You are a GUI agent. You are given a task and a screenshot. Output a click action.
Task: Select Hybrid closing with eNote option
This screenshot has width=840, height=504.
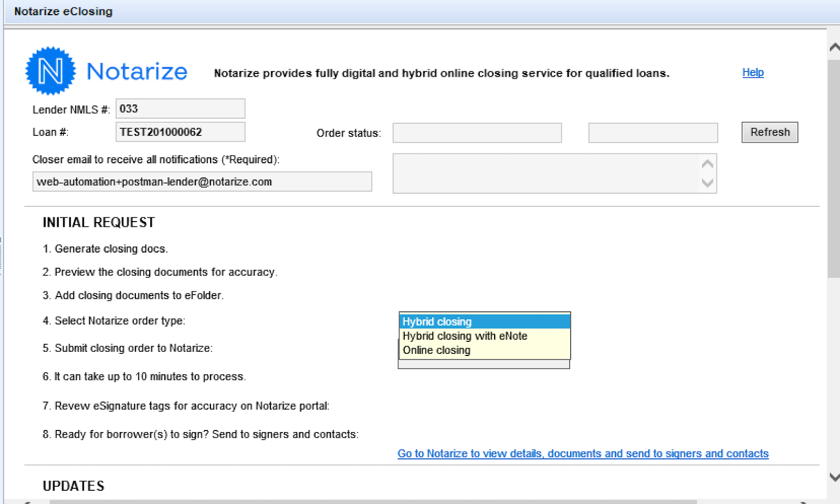485,336
